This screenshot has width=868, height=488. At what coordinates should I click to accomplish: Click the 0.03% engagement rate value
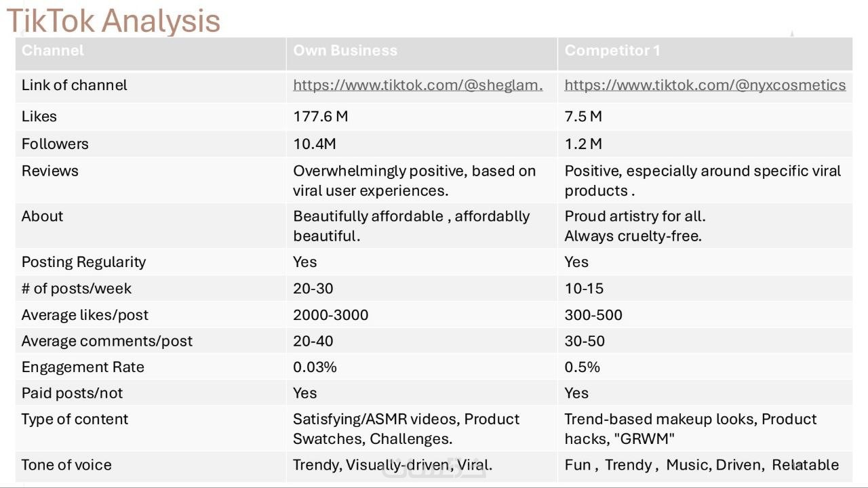pyautogui.click(x=315, y=367)
